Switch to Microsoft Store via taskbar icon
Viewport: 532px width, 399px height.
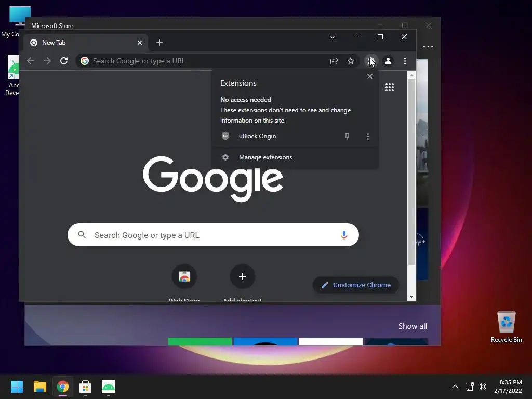point(86,387)
